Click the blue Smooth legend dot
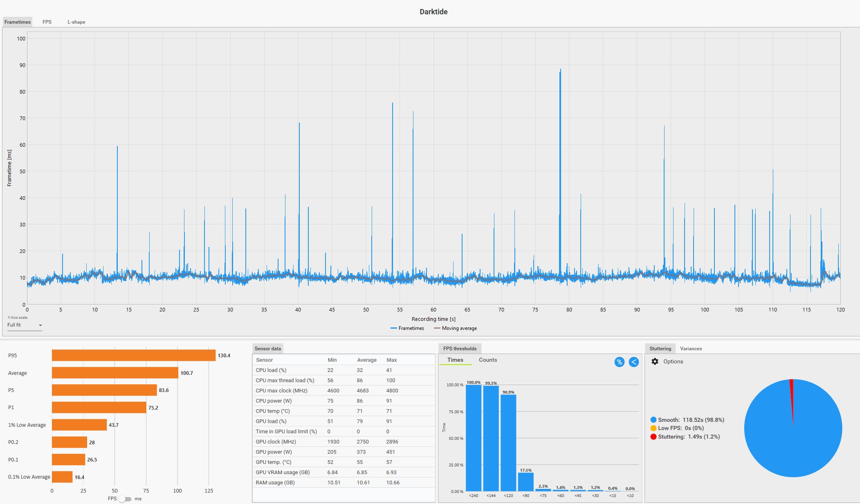The height and width of the screenshot is (504, 860). [653, 420]
